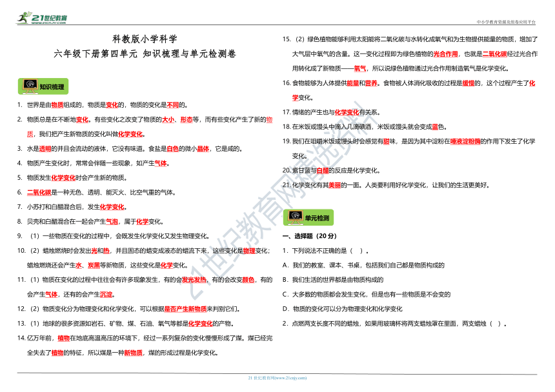
Task: Click item 12 about 物质变化分为物理变化和化学变化
Action: coord(129,309)
